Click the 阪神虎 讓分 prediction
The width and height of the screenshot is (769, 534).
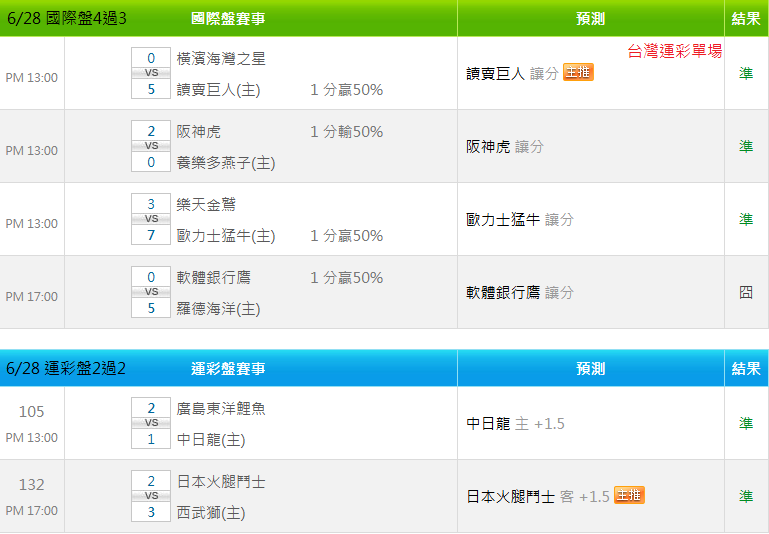[505, 147]
